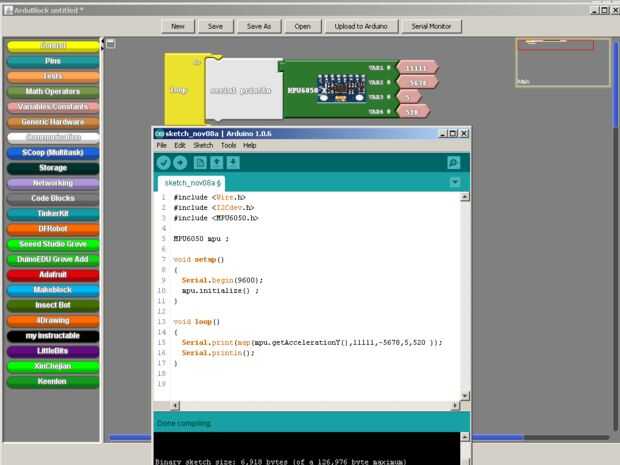
Task: Expand the Pins block drawer
Action: (x=53, y=61)
